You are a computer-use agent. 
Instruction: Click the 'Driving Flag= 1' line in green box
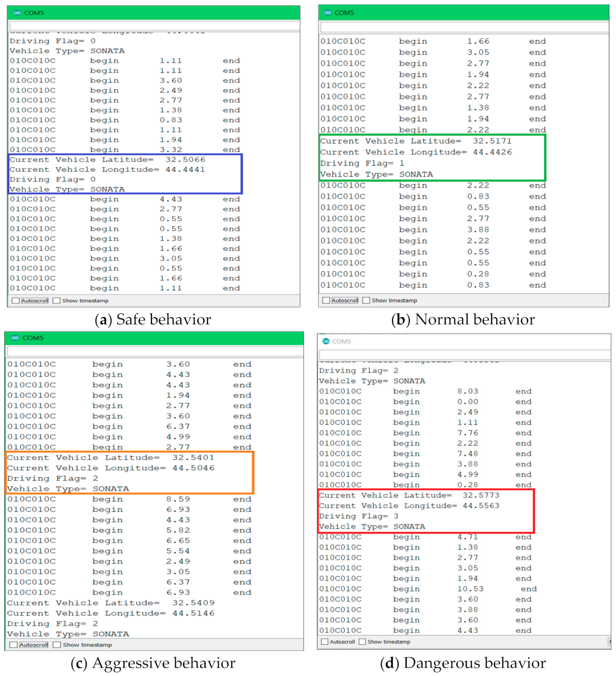(x=362, y=163)
